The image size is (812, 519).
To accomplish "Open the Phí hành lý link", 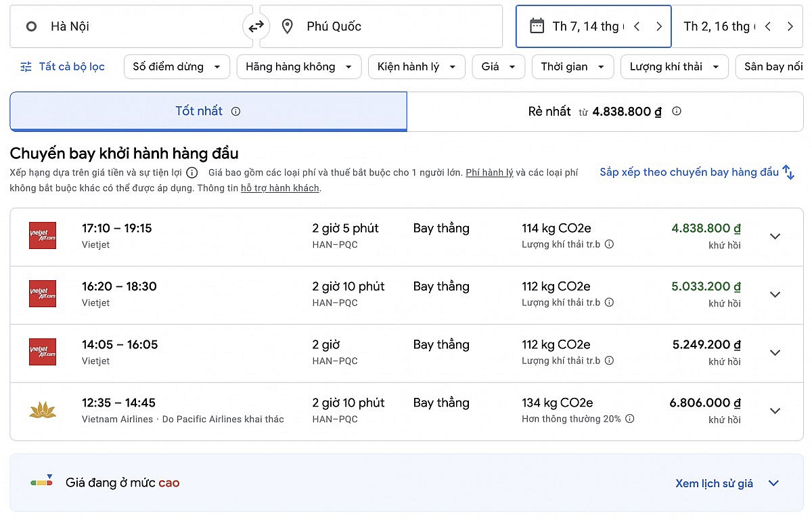I will pyautogui.click(x=489, y=173).
